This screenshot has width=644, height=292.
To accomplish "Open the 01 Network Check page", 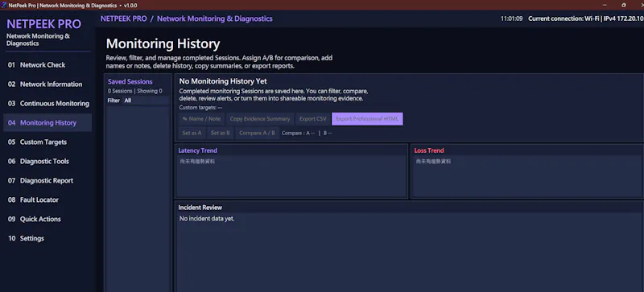I will tap(47, 65).
